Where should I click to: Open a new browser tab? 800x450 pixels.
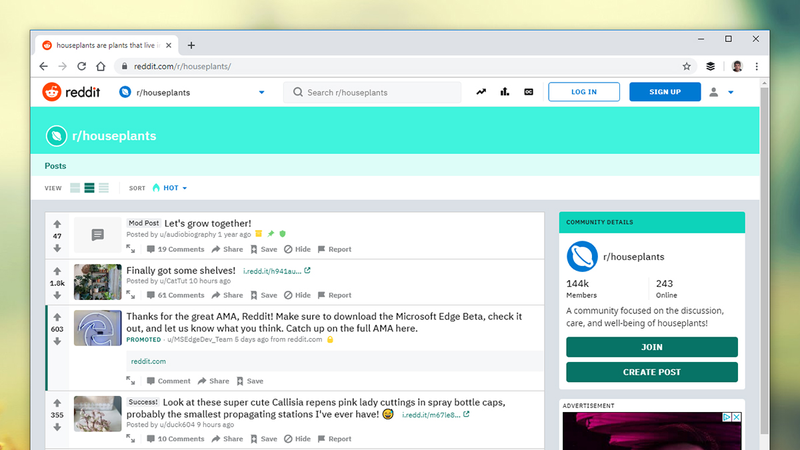191,45
